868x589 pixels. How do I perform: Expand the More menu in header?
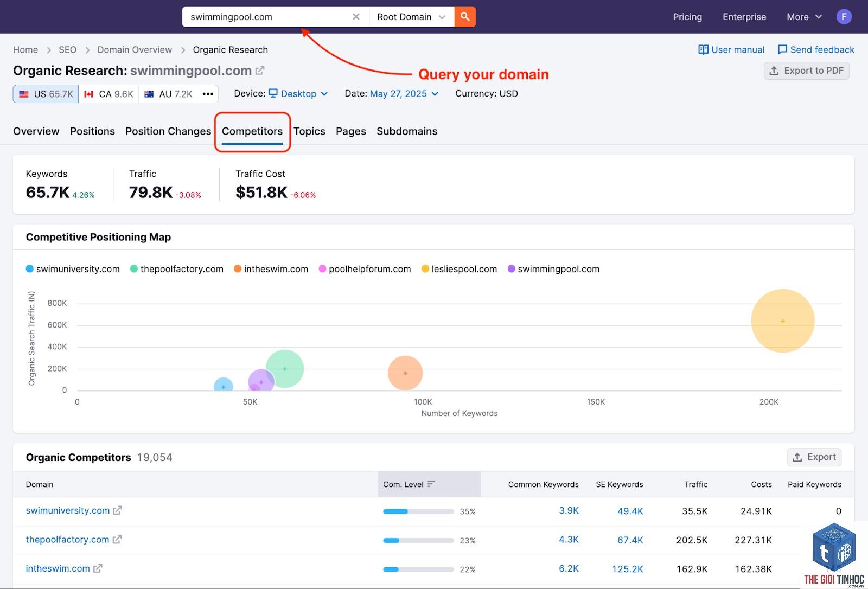pos(804,17)
